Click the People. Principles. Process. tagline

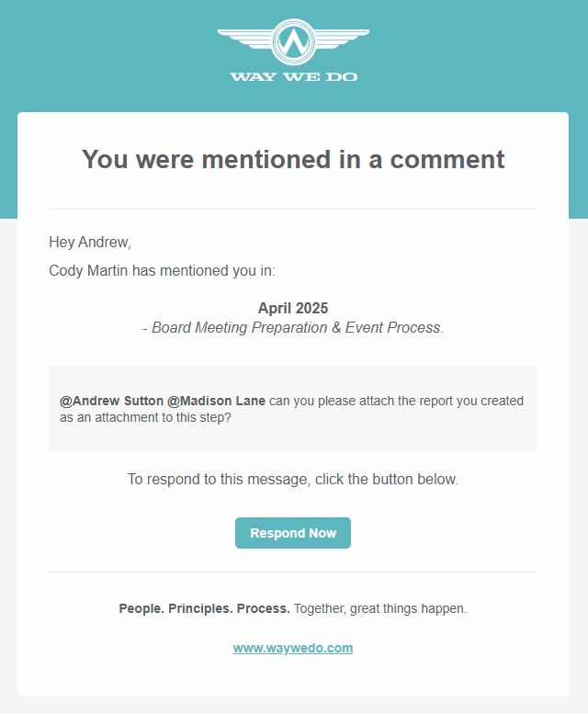(x=204, y=608)
